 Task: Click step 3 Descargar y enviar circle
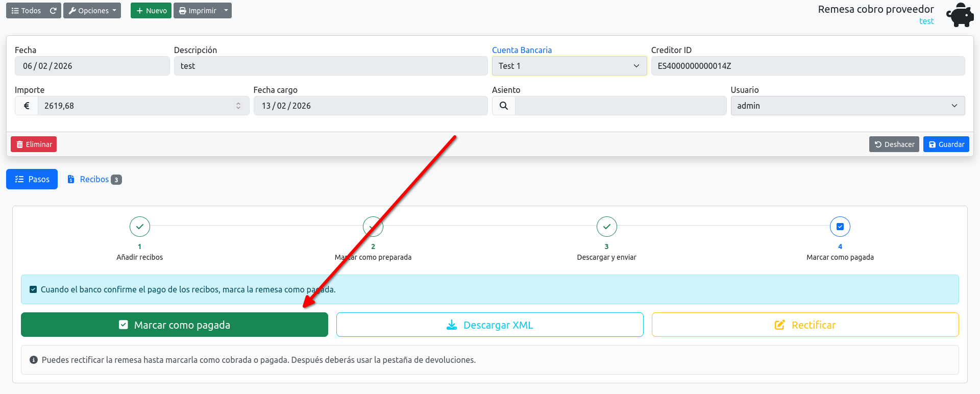pyautogui.click(x=607, y=227)
